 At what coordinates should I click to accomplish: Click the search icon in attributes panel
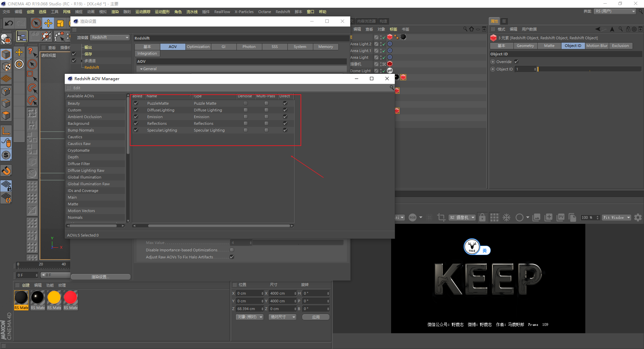point(621,29)
